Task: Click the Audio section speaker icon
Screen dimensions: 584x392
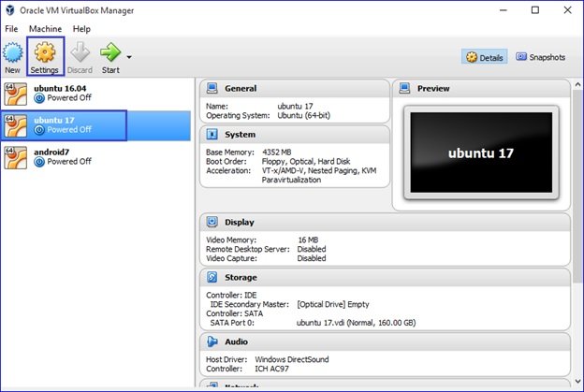Action: point(212,341)
